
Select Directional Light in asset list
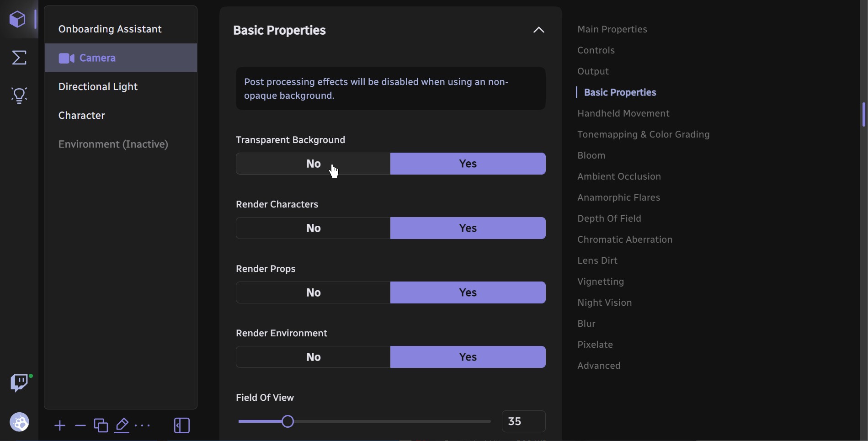click(x=98, y=87)
